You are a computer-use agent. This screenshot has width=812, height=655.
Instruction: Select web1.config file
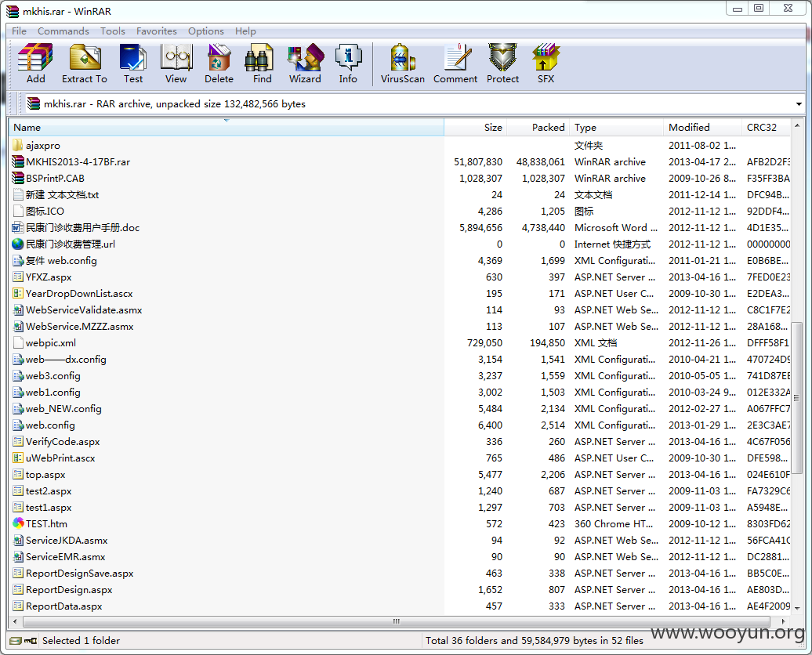[53, 392]
